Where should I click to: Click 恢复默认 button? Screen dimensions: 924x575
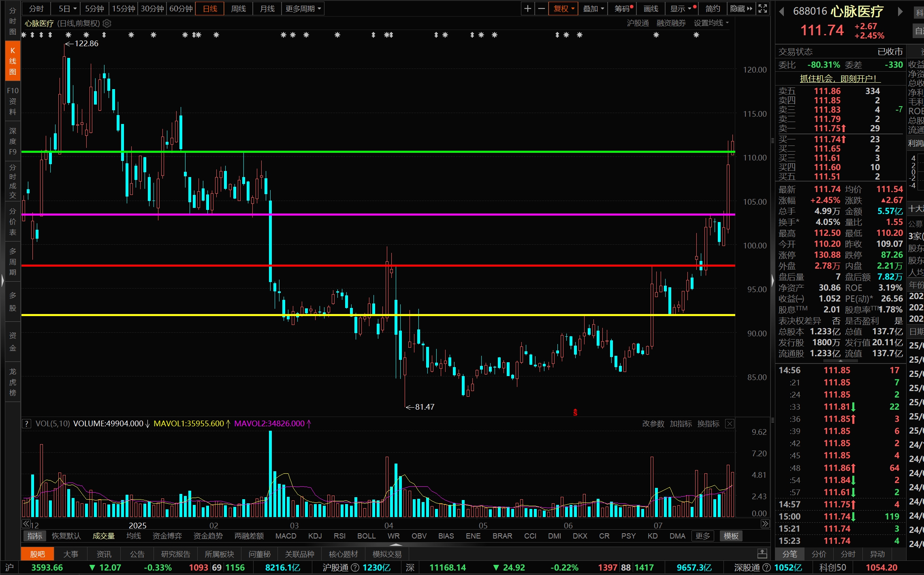66,536
